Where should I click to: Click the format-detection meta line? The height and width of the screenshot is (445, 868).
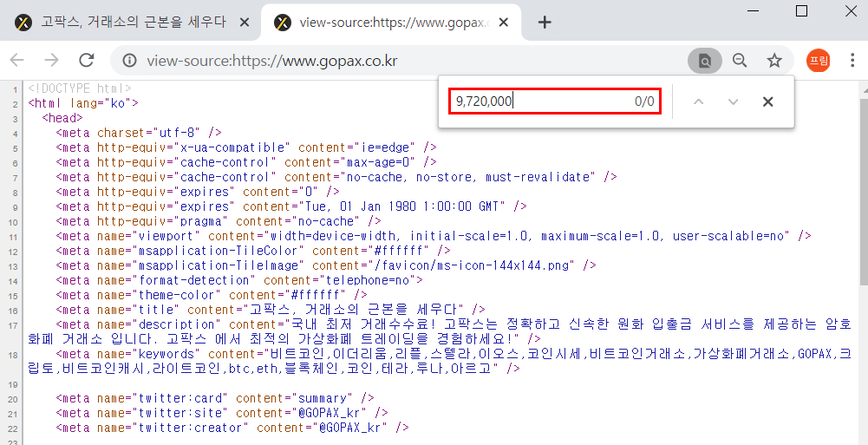tap(239, 280)
